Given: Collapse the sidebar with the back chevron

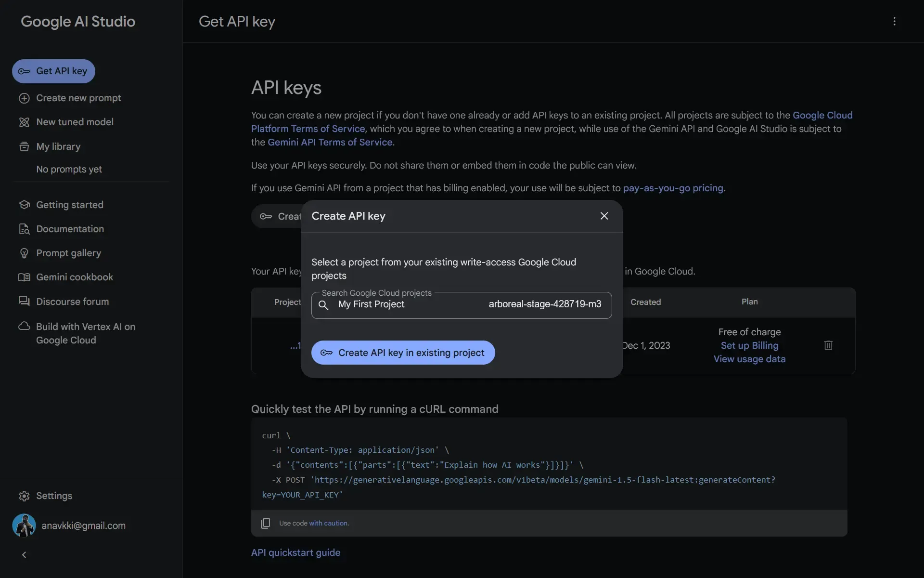Looking at the screenshot, I should (24, 554).
